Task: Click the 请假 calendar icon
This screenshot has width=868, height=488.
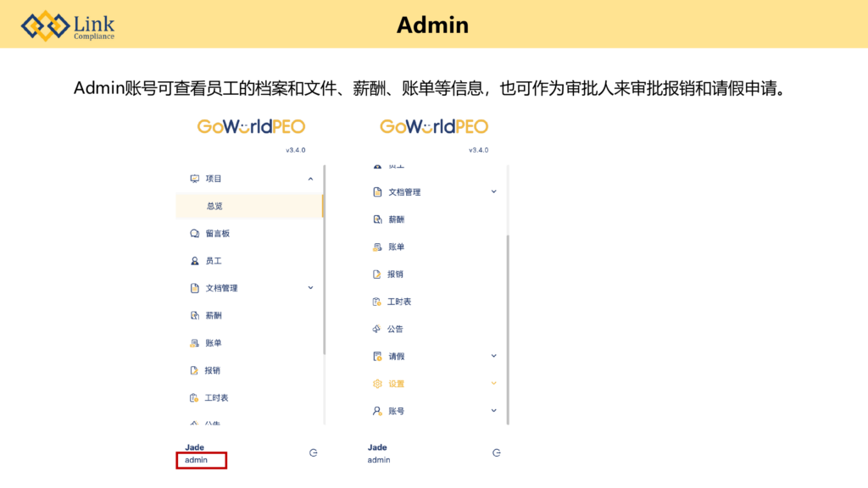Action: click(377, 356)
